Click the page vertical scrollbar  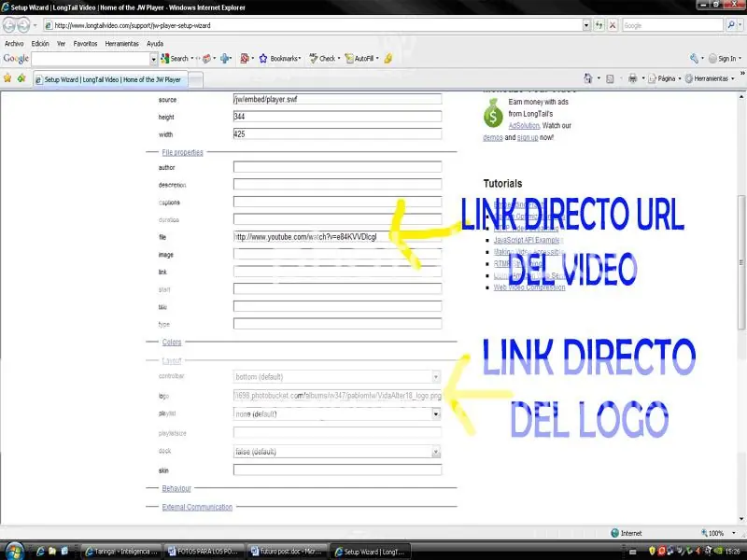point(741,262)
